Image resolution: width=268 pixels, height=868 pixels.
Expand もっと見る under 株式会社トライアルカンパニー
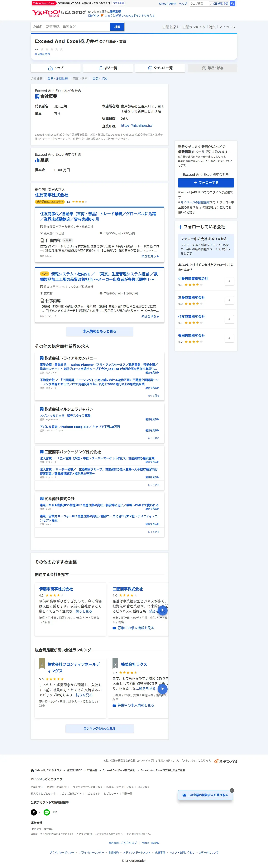(153, 396)
